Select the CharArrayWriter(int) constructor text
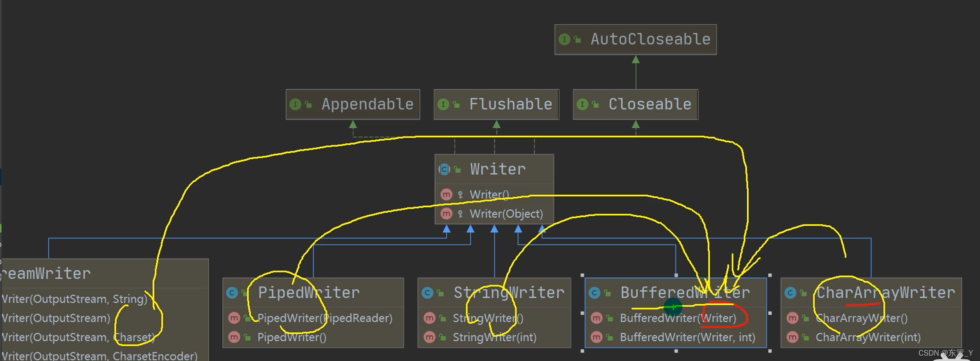The height and width of the screenshot is (361, 980). pos(868,337)
